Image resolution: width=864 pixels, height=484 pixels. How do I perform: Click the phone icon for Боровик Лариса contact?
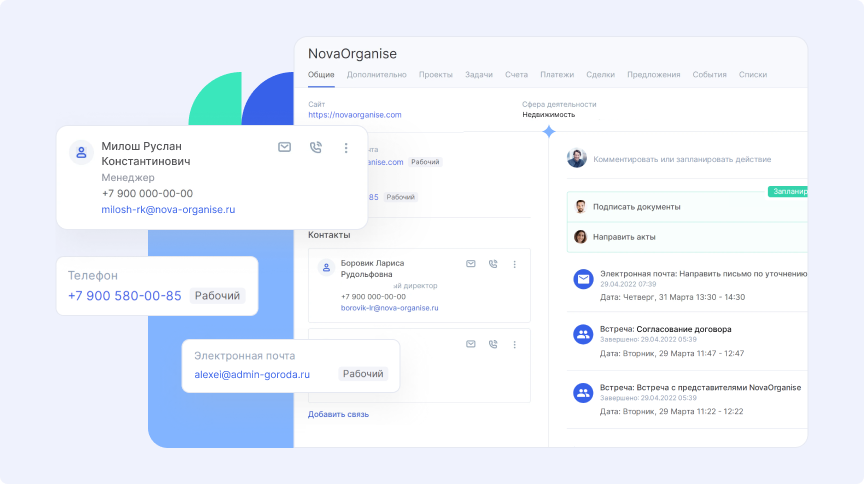[493, 264]
